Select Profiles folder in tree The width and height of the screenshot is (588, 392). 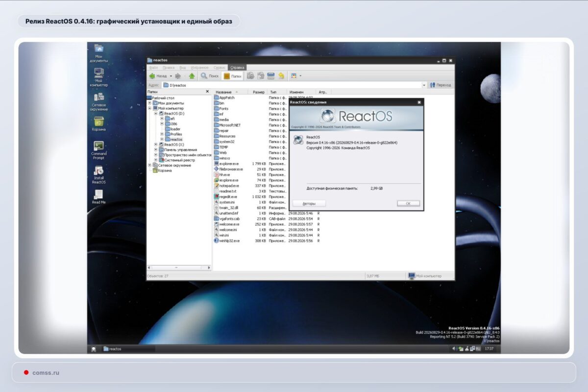(173, 134)
